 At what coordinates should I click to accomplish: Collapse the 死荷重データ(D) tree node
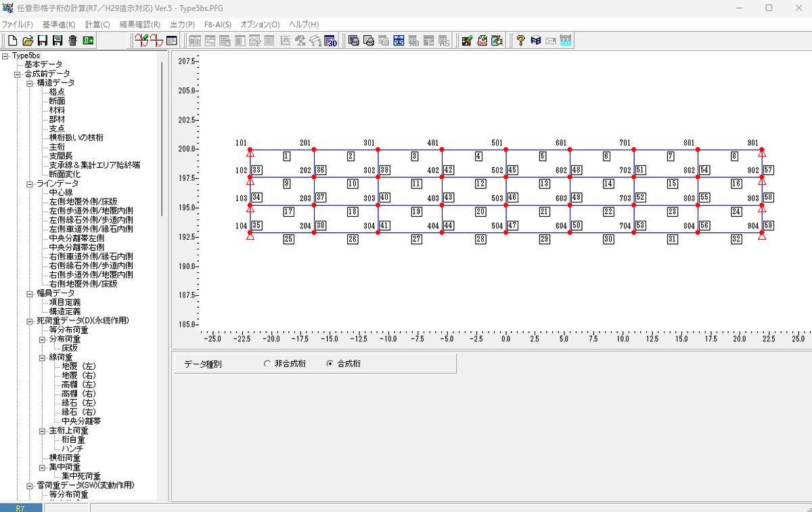30,321
